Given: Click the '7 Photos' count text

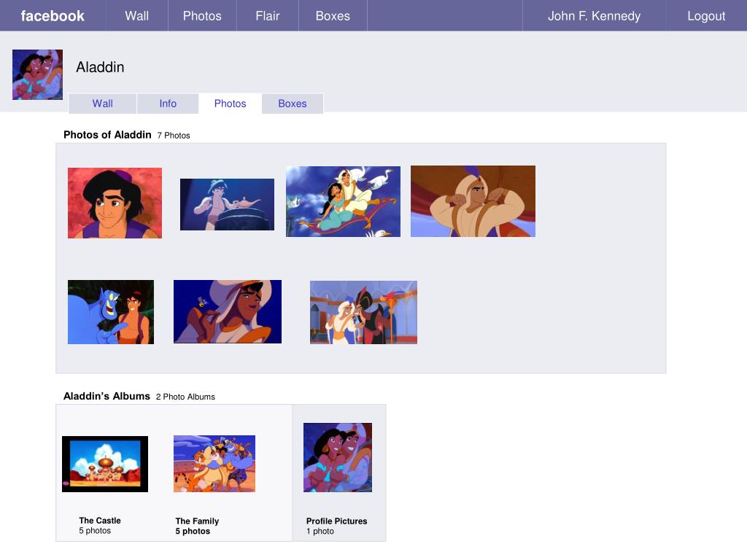Looking at the screenshot, I should point(174,135).
